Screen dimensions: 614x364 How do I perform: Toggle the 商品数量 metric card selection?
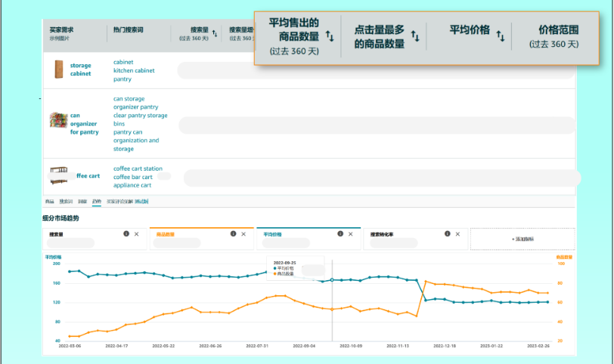202,239
